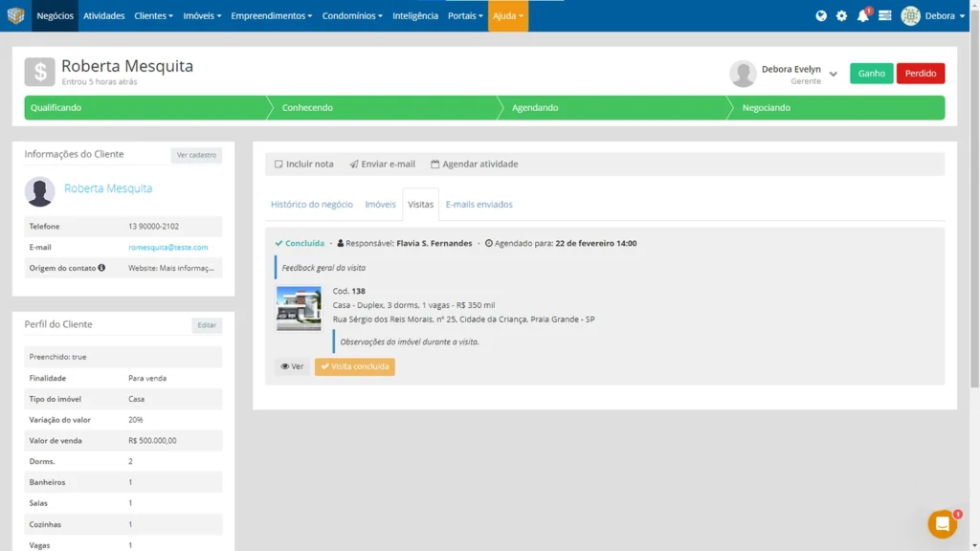Select the Conhecendo pipeline stage
Viewport: 980px width, 551px height.
point(383,107)
